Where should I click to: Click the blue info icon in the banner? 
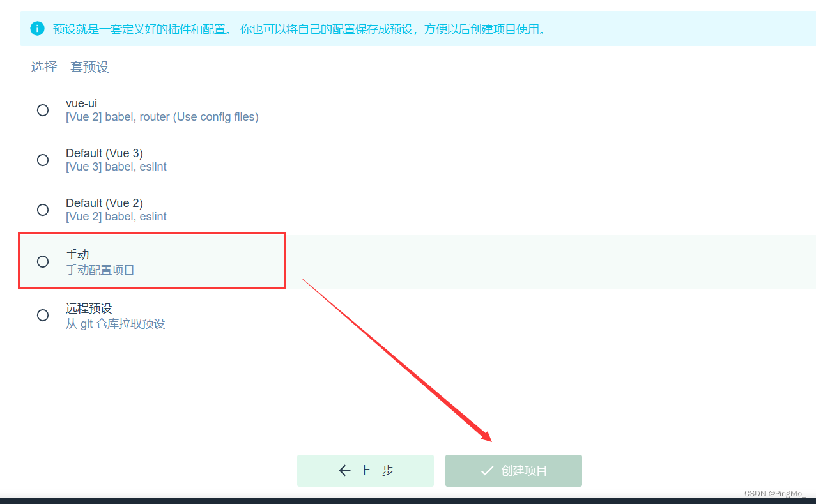[x=38, y=29]
